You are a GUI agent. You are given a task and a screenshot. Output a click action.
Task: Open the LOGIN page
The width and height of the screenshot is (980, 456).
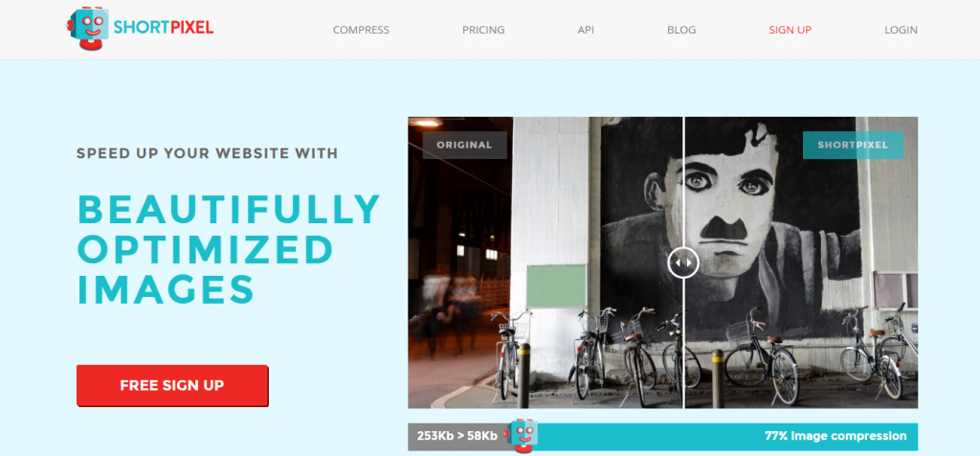click(901, 30)
